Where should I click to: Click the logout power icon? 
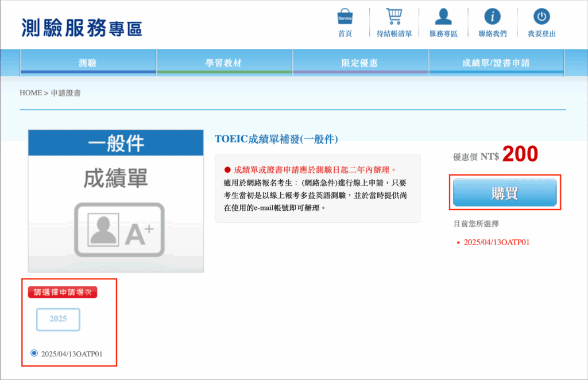click(541, 16)
